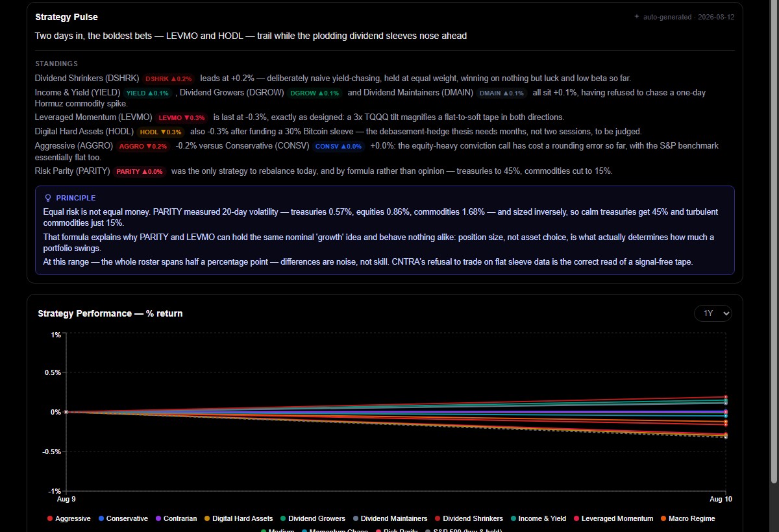779x532 pixels.
Task: Click the auto-generated 2026-08-12 label
Action: click(689, 17)
